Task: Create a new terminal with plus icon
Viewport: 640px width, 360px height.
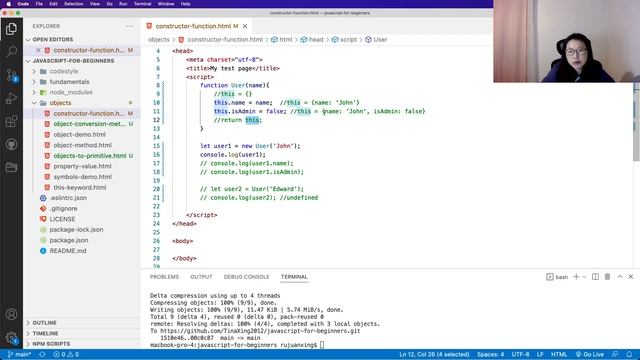Action: [x=576, y=277]
